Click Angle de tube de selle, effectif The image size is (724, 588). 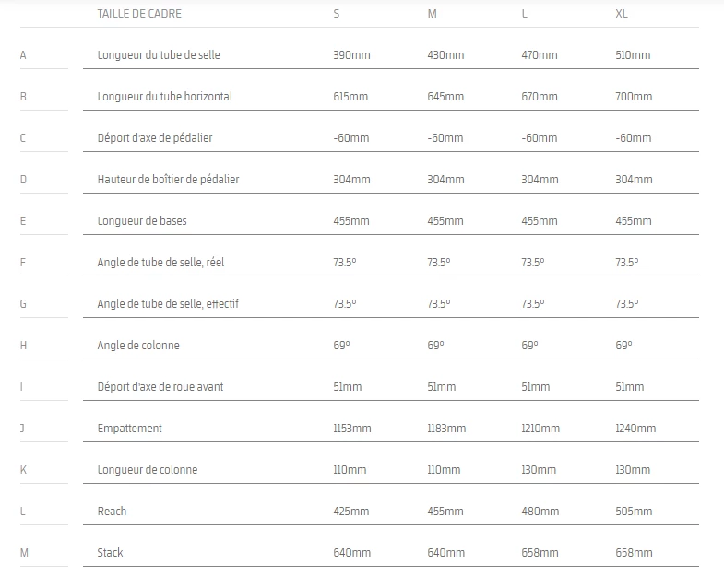(168, 304)
